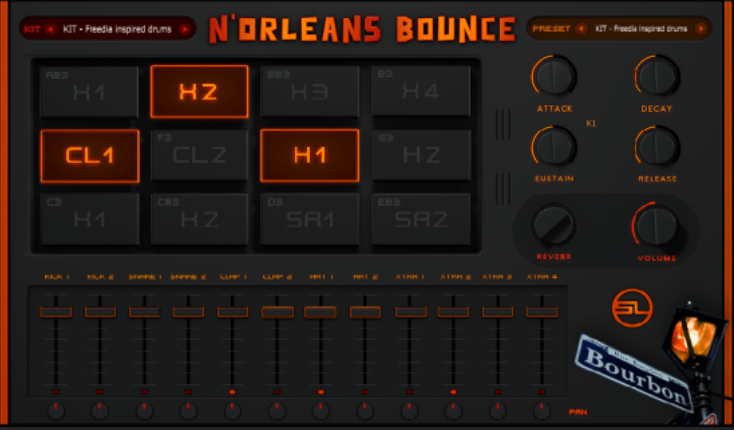
Task: Toggle the KICK 2 channel LED
Action: 100,392
